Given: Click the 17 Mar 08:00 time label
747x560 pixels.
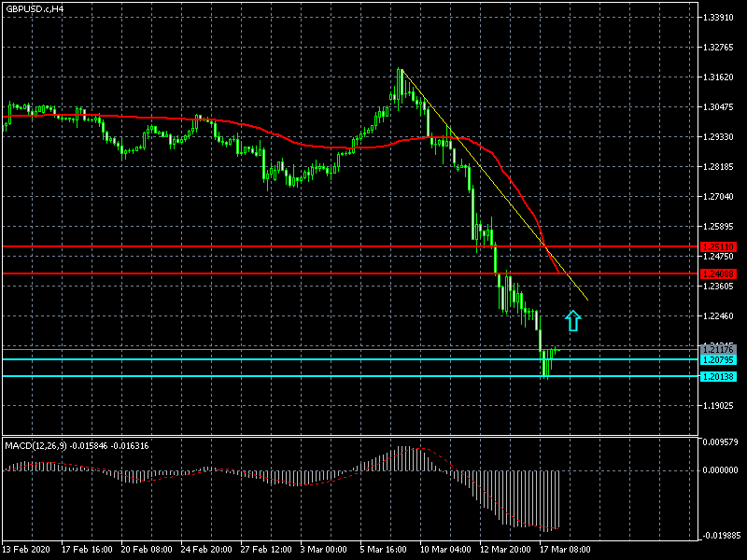Looking at the screenshot, I should 564,550.
